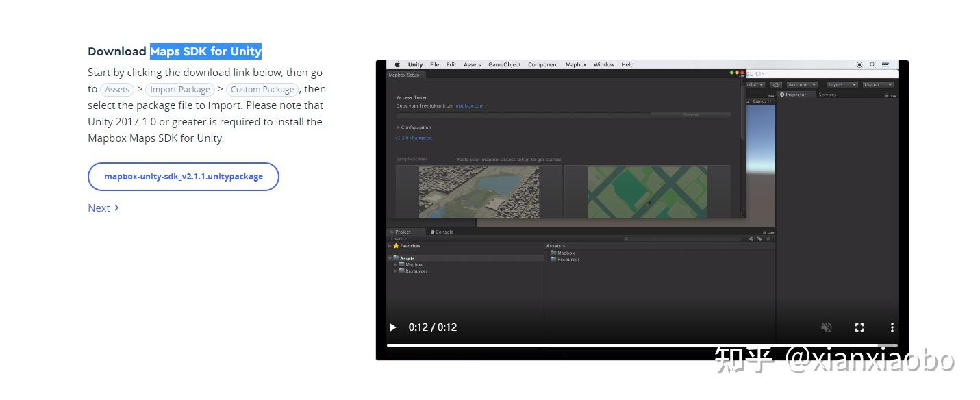Open the Gizmos dropdown
The height and width of the screenshot is (400, 980).
[762, 101]
